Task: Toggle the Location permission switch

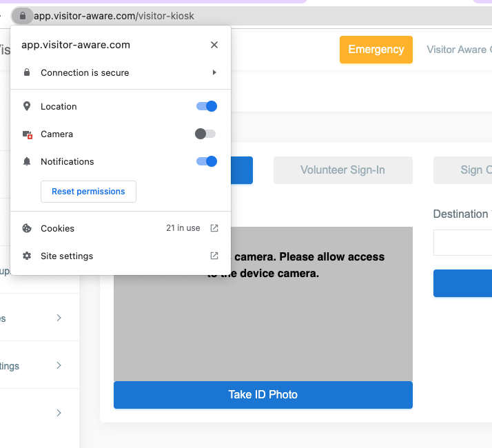Action: tap(207, 106)
